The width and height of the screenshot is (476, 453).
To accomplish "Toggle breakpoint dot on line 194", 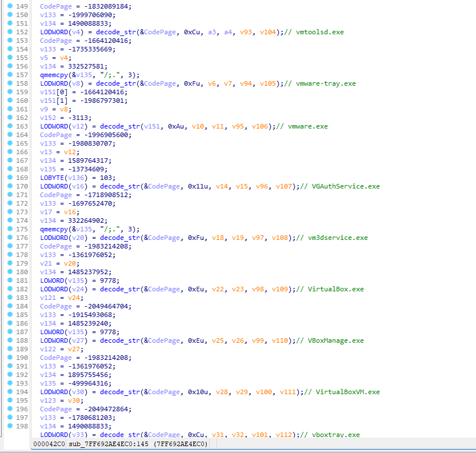I will click(10, 391).
